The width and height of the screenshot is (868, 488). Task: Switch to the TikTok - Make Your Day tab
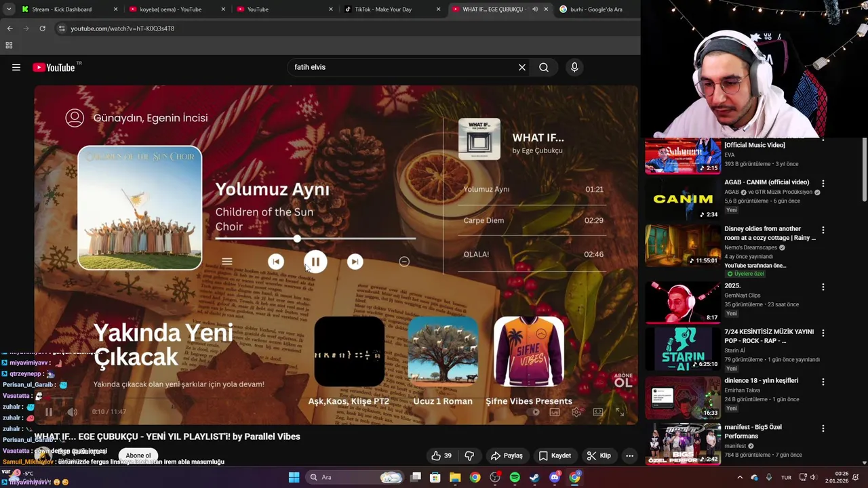pos(392,9)
